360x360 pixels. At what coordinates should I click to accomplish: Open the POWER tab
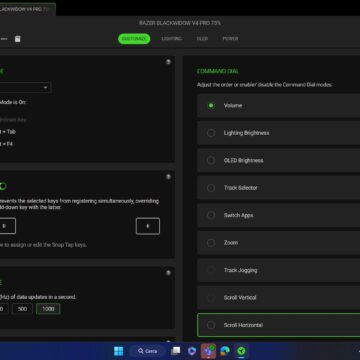230,39
